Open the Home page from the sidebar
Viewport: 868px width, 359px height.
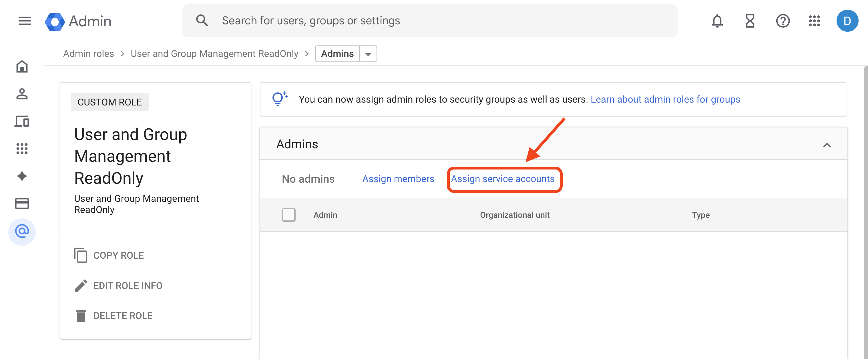point(22,67)
